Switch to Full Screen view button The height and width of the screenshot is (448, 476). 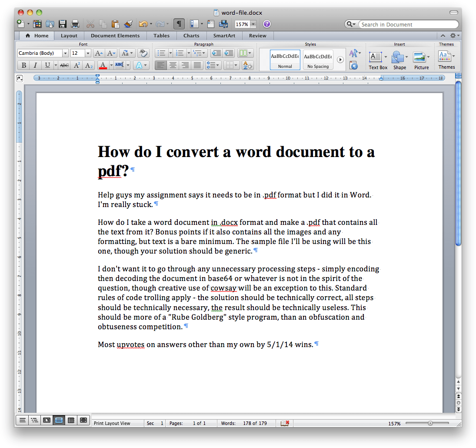click(83, 420)
